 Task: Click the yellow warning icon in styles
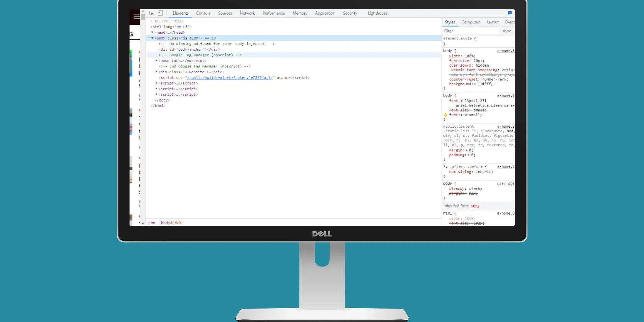point(445,115)
